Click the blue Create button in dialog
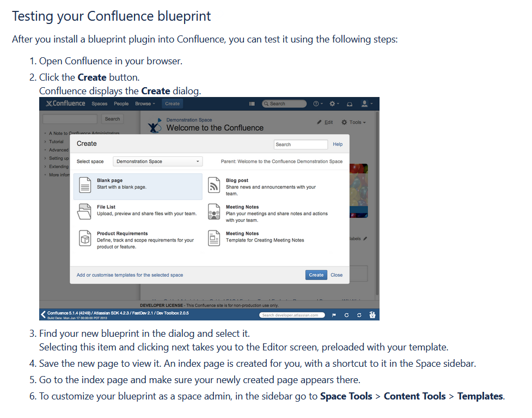The image size is (532, 418). pyautogui.click(x=316, y=275)
